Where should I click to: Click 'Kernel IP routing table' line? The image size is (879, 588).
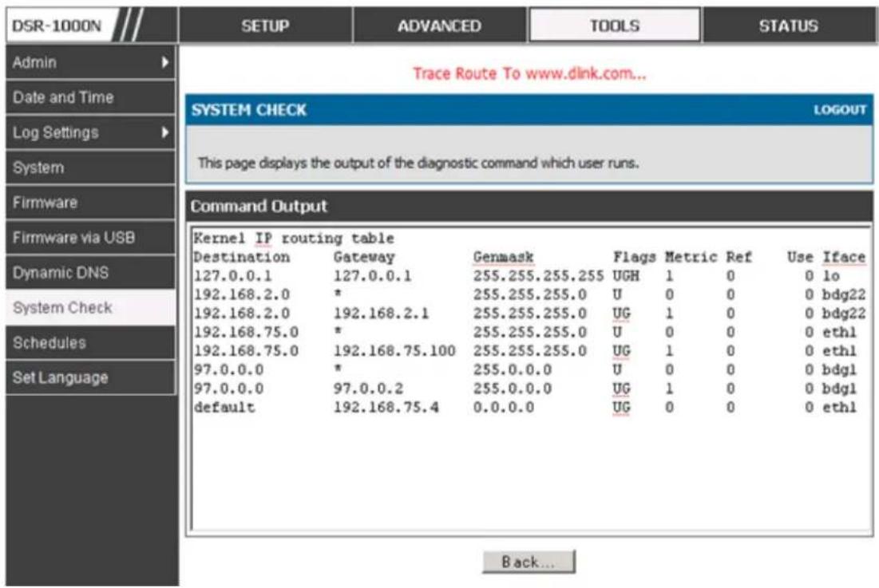(294, 239)
